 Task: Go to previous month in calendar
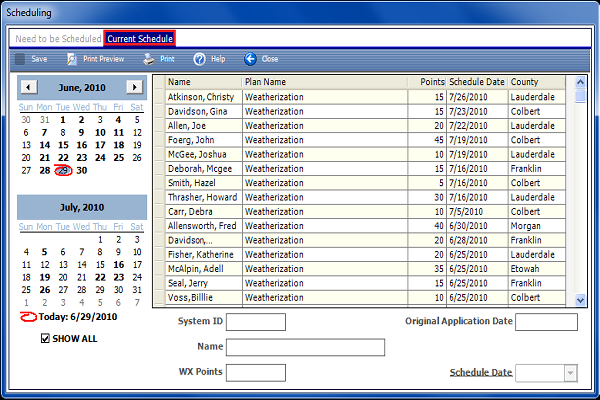pyautogui.click(x=28, y=87)
